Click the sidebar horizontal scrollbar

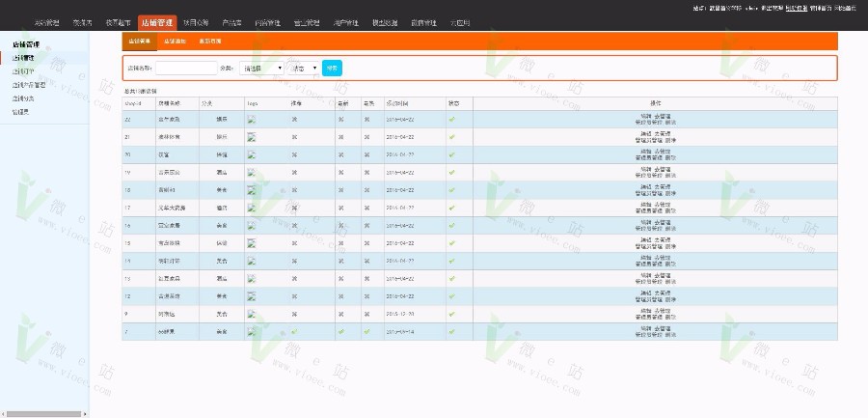(44, 414)
